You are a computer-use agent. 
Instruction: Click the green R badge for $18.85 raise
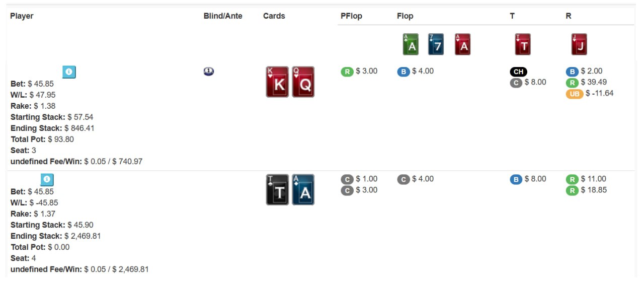pyautogui.click(x=572, y=190)
